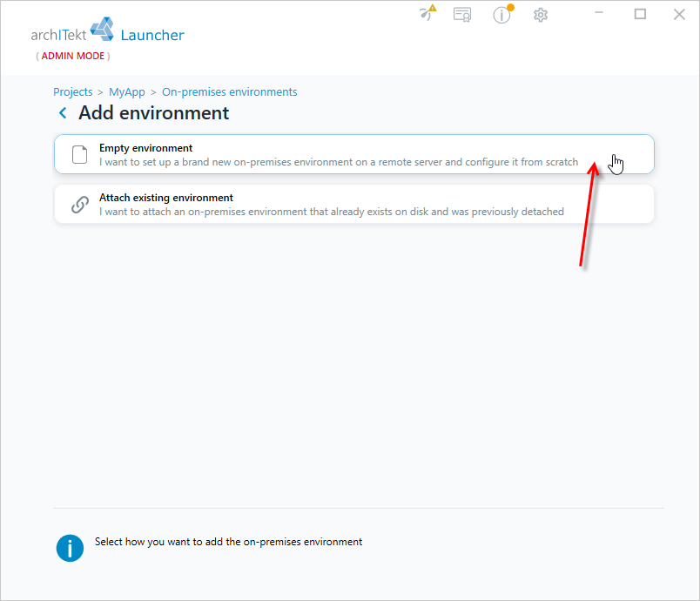Open settings via the gear icon
The height and width of the screenshot is (601, 700).
(x=540, y=15)
